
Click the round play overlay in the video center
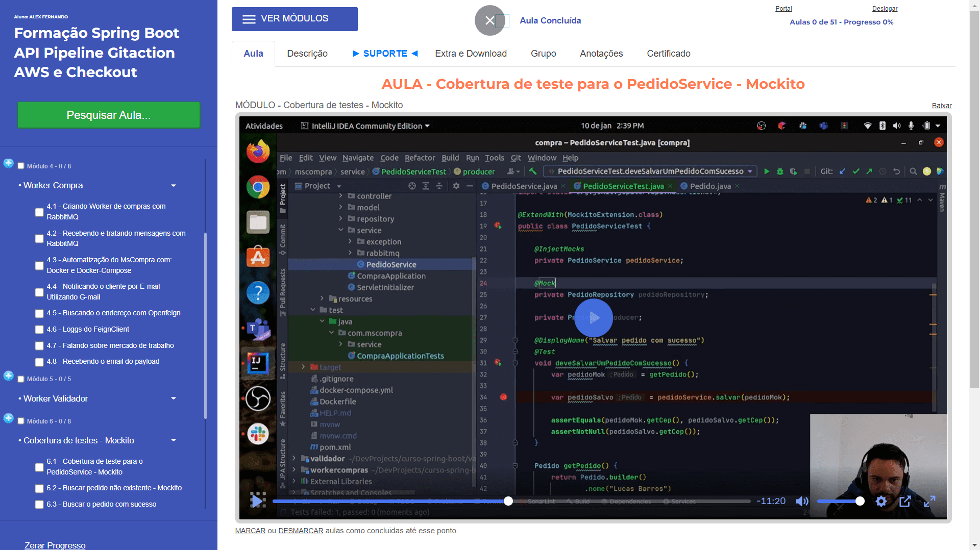(x=594, y=318)
